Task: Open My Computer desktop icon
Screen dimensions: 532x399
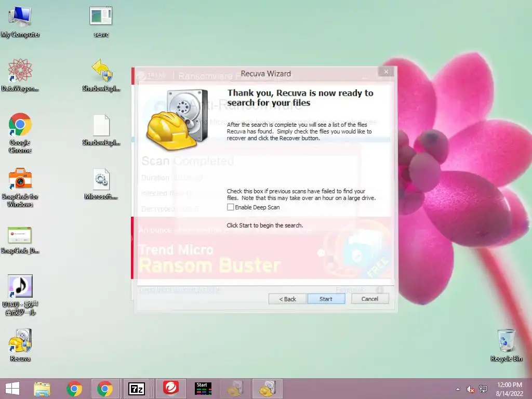Action: click(x=20, y=21)
